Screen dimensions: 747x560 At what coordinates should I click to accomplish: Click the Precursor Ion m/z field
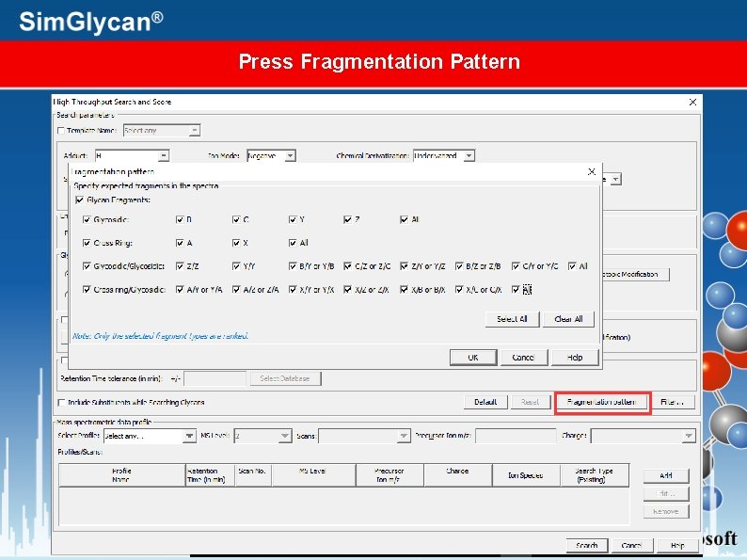(516, 436)
